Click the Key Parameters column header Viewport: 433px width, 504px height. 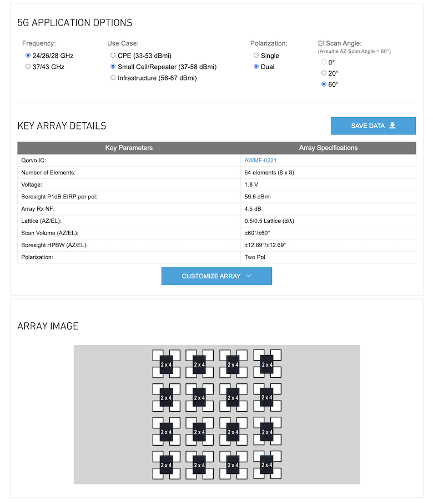[x=129, y=148]
